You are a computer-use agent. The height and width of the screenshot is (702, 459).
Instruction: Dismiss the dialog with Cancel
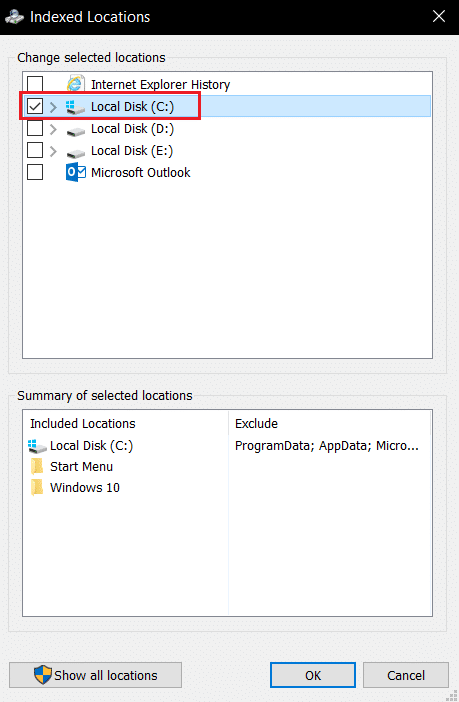coord(406,675)
